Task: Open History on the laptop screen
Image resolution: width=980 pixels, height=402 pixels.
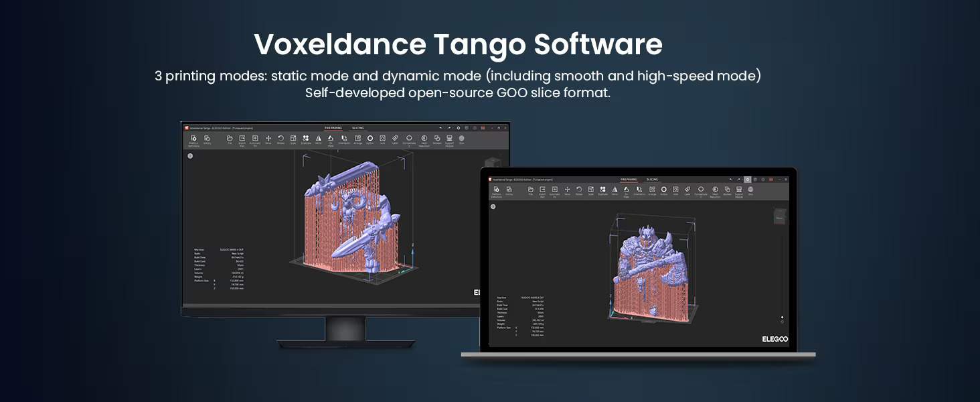Action: 509,190
